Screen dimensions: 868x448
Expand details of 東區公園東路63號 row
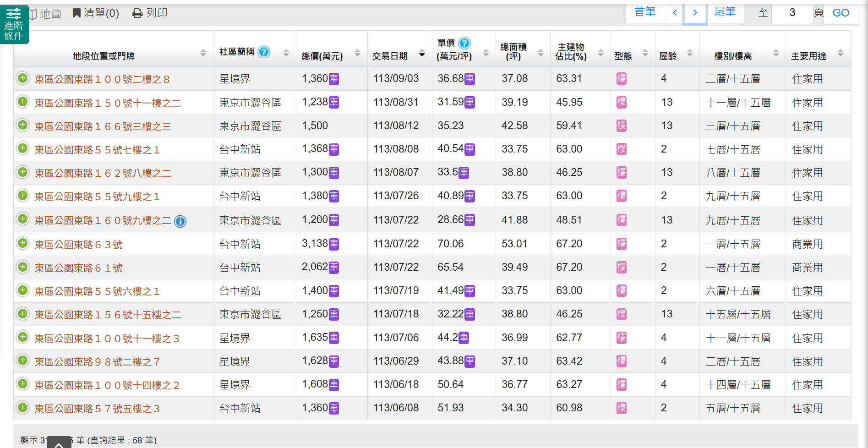click(x=22, y=243)
